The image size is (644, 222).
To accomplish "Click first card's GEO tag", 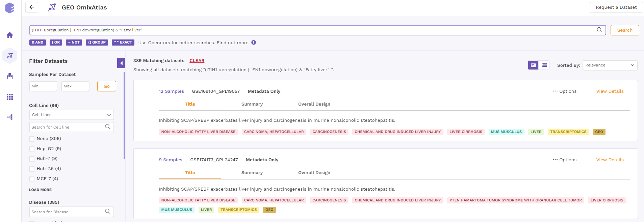I will [x=599, y=132].
